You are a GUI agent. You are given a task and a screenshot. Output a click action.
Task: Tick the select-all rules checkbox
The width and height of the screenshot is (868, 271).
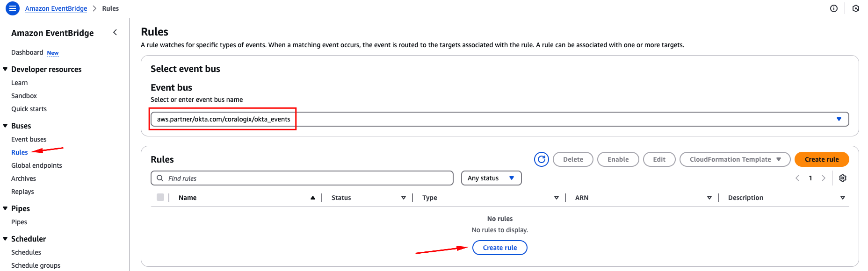160,197
